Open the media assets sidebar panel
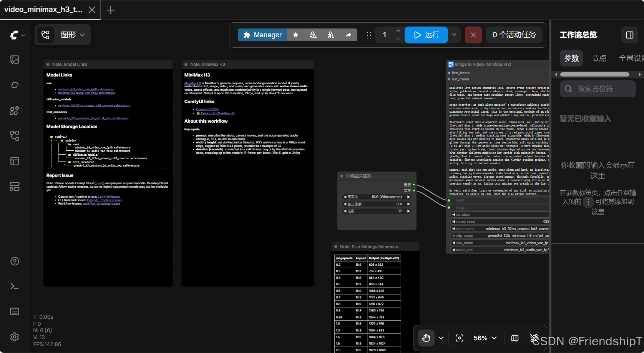This screenshot has height=353, width=644. [x=15, y=60]
